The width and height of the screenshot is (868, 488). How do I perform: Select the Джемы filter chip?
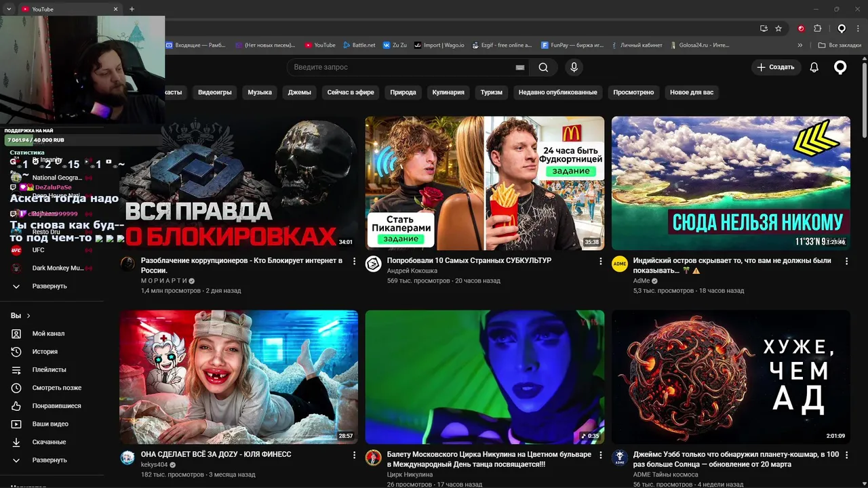pyautogui.click(x=300, y=92)
